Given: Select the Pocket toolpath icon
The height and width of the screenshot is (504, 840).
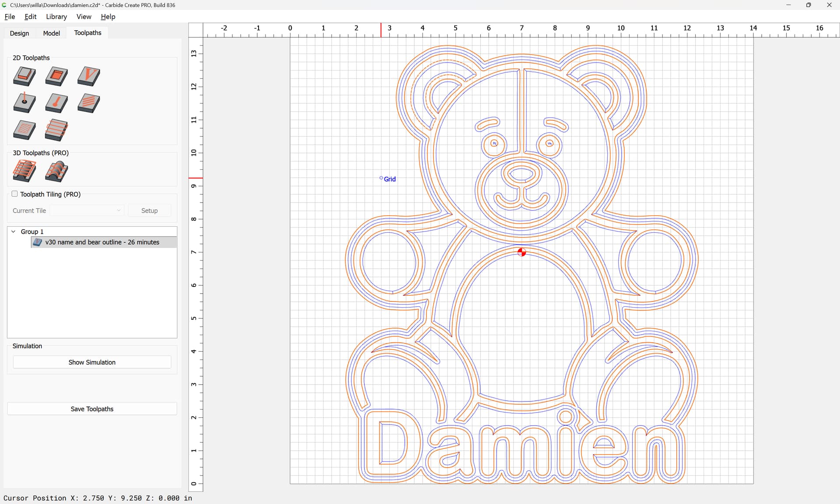Looking at the screenshot, I should point(56,76).
